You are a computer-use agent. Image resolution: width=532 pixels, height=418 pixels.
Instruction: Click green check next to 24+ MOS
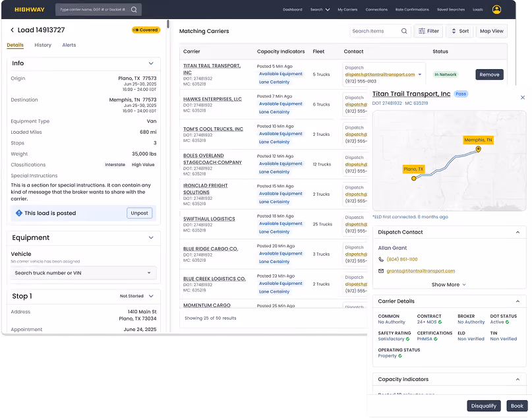point(440,322)
